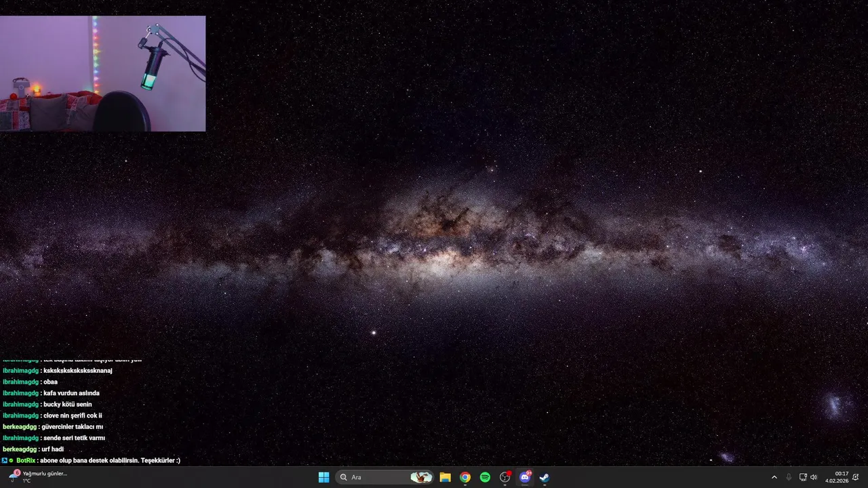Click the search highlight image in search box
Screen dimensions: 868x488
point(421,477)
